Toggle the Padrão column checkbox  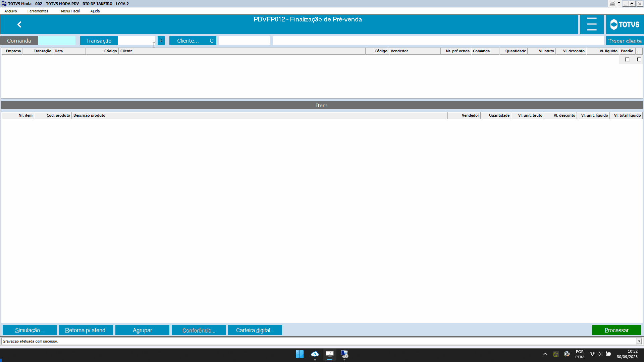[x=627, y=60]
